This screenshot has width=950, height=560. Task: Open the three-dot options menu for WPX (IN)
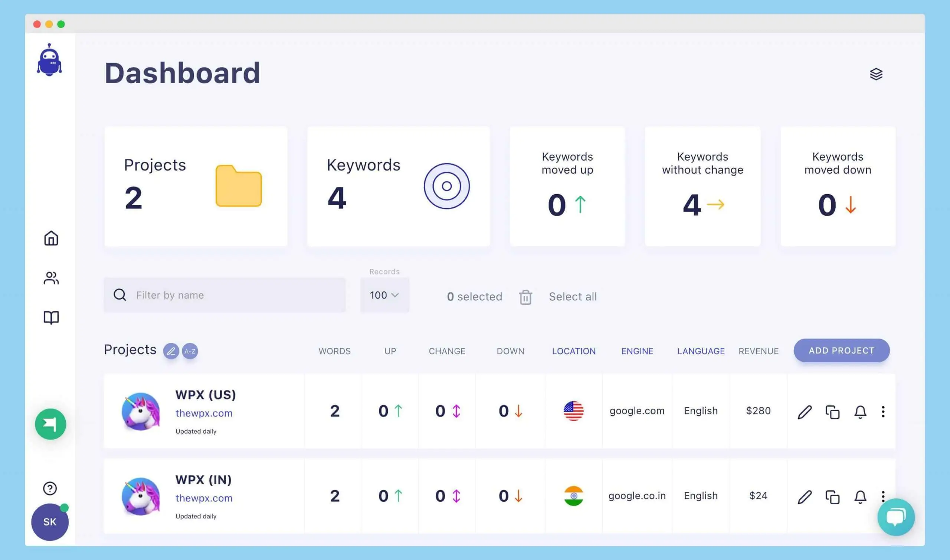tap(883, 497)
